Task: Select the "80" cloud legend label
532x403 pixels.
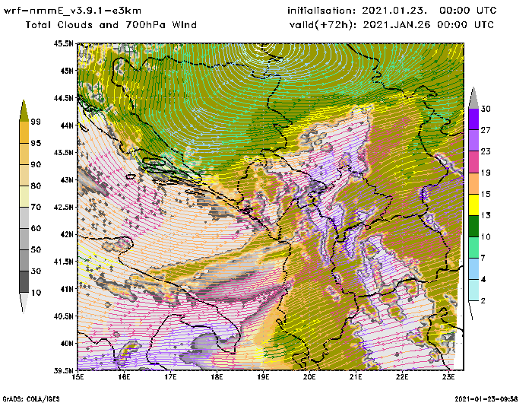Action: click(x=36, y=186)
